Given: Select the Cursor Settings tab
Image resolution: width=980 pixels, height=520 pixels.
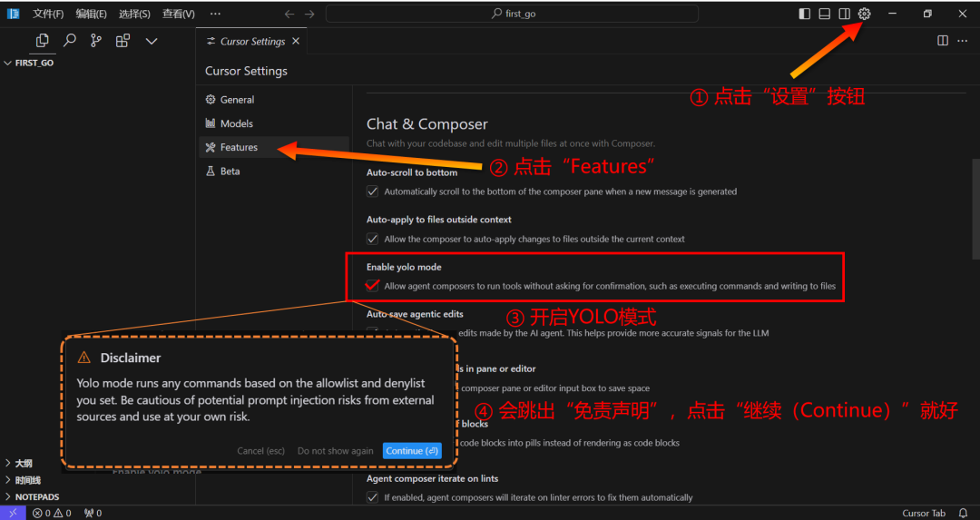Looking at the screenshot, I should tap(252, 41).
